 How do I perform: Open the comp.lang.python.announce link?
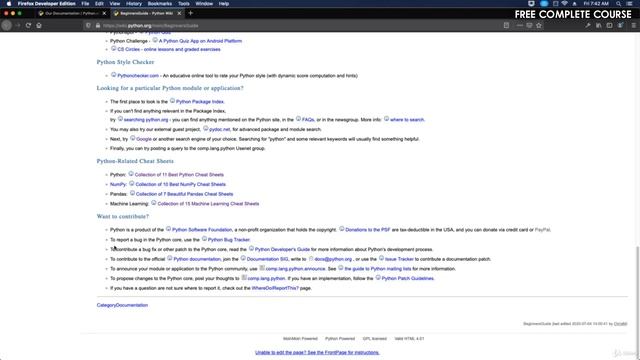[x=295, y=269]
